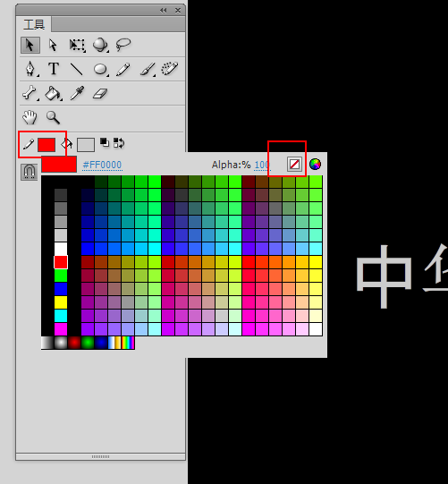Select the Selection arrow tool
The width and height of the screenshot is (448, 484).
(x=30, y=45)
